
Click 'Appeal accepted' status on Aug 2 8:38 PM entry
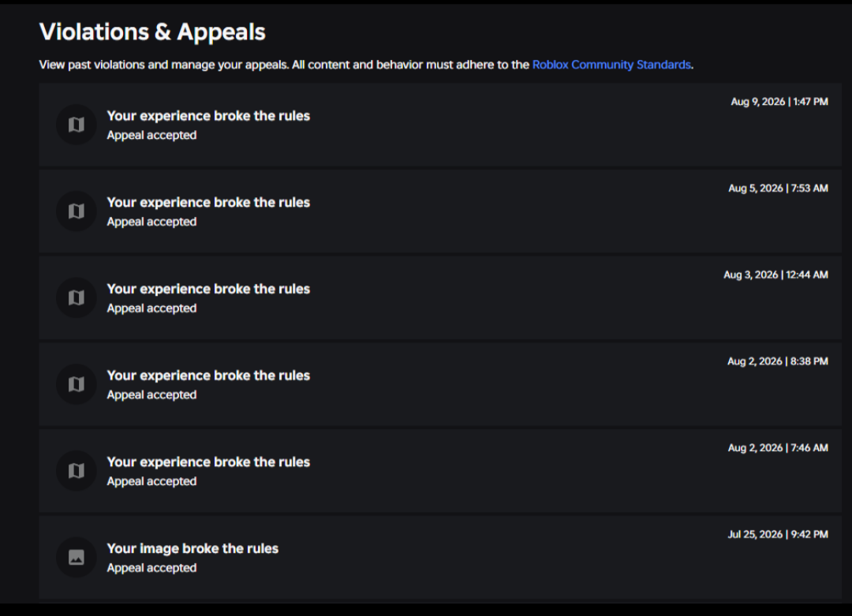151,395
